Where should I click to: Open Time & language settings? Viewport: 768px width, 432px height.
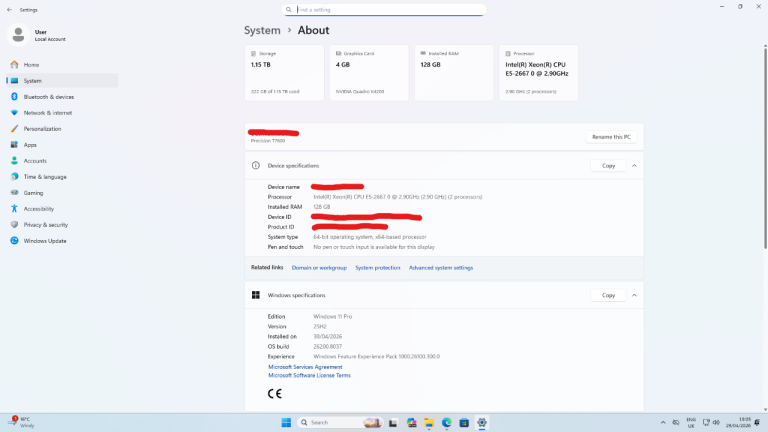pos(45,177)
